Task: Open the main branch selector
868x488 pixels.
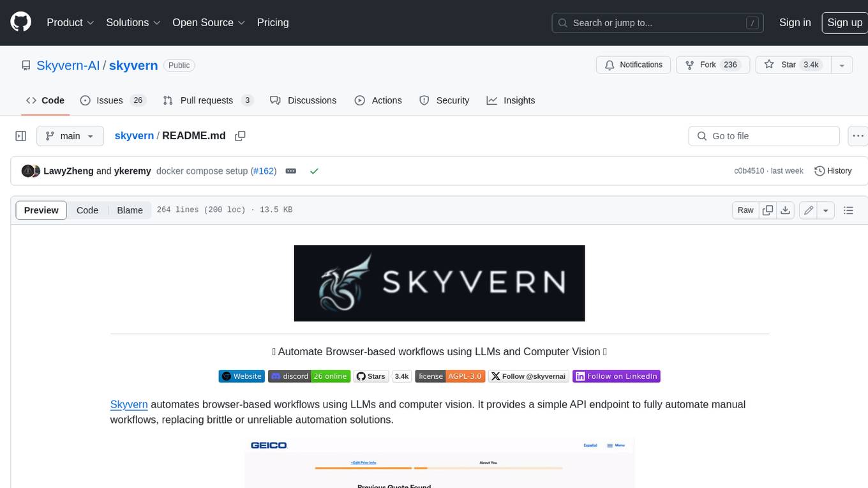Action: (70, 136)
